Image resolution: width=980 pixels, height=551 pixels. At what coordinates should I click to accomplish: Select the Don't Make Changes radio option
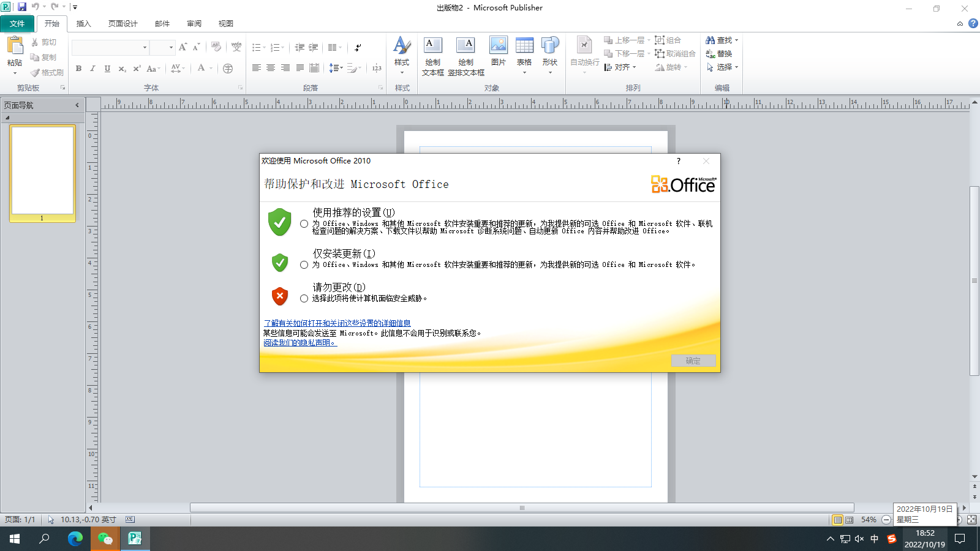[304, 299]
